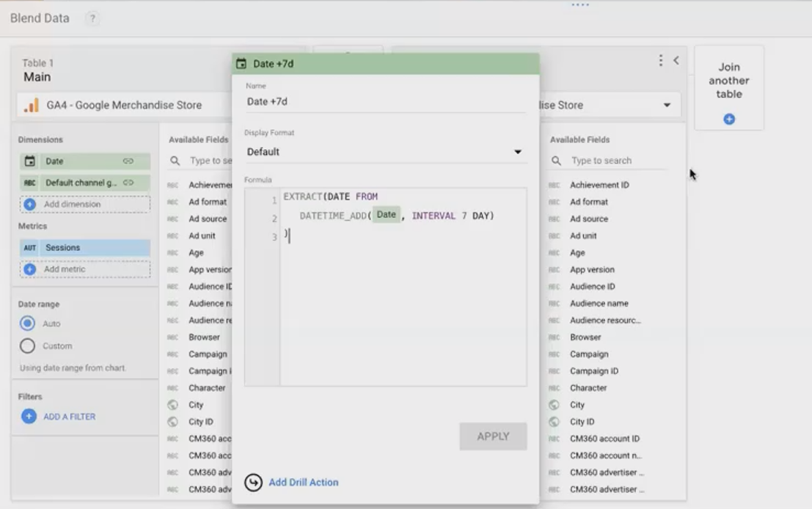Click Browser in left Available Fields
The height and width of the screenshot is (509, 812).
[204, 337]
